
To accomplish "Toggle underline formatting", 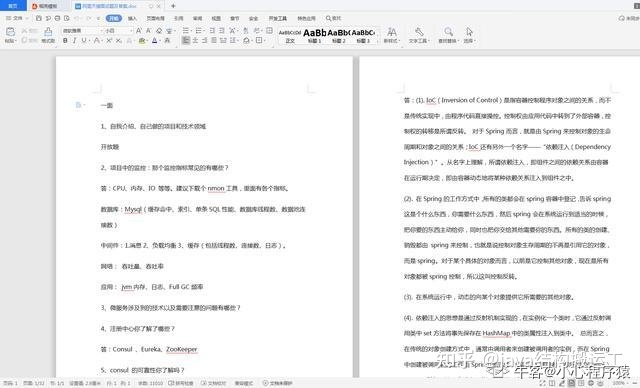I will (84, 40).
